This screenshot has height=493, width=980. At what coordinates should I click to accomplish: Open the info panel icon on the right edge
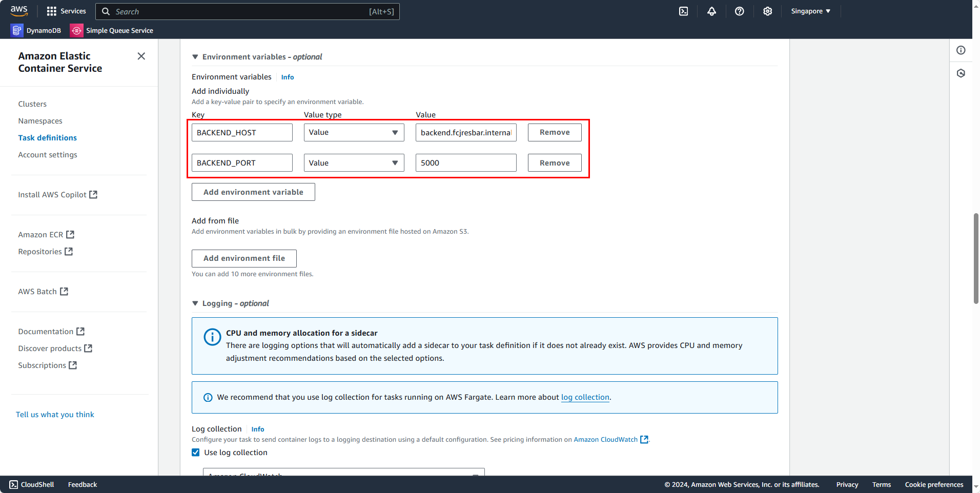coord(961,50)
